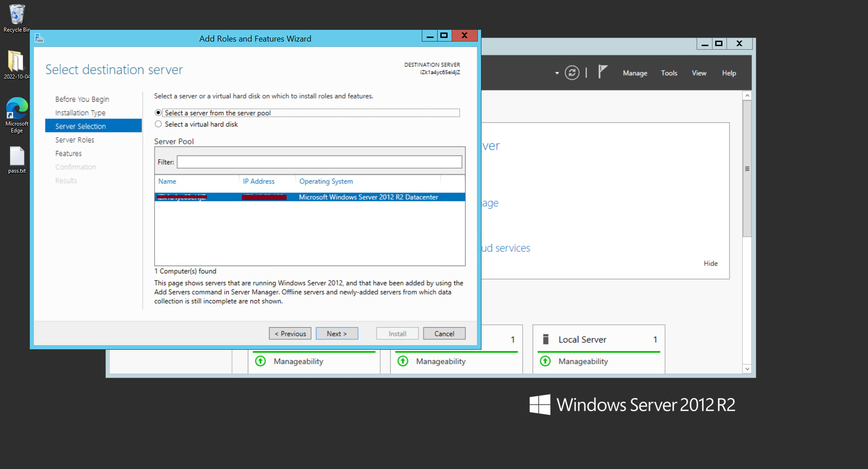
Task: Click the Server Manager scrollbar down arrow
Action: coord(747,369)
